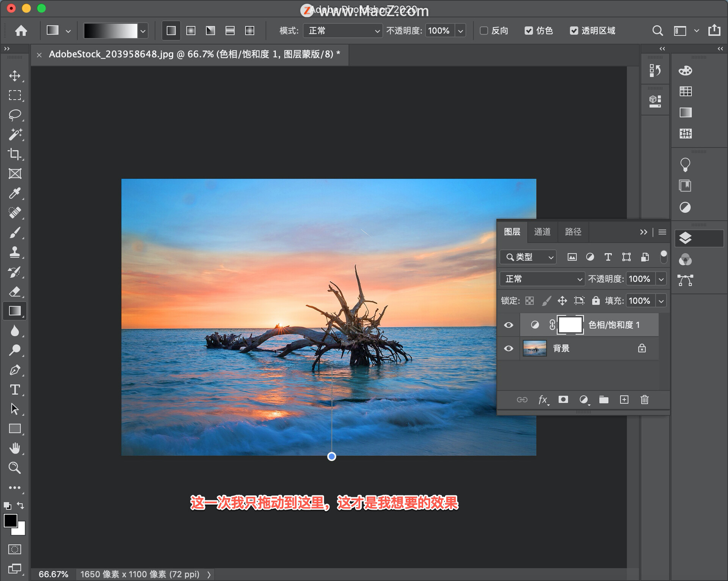Select the History Brush tool
The image size is (728, 581).
tap(15, 272)
